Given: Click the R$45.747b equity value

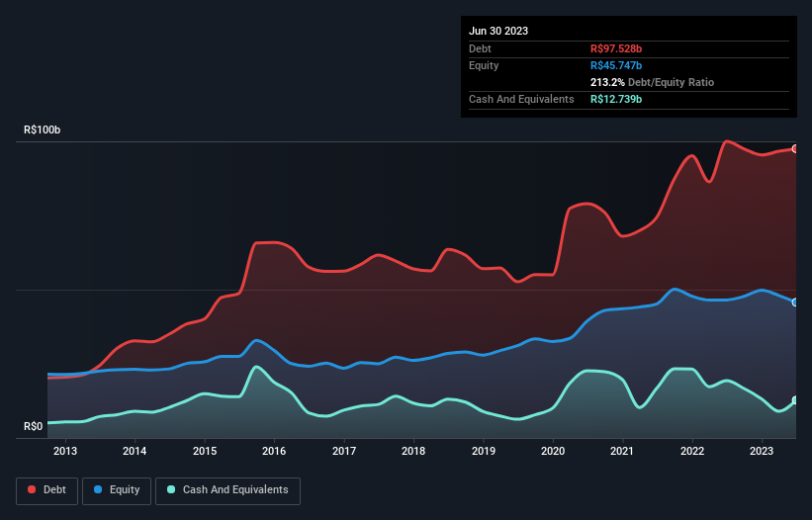Looking at the screenshot, I should (616, 65).
